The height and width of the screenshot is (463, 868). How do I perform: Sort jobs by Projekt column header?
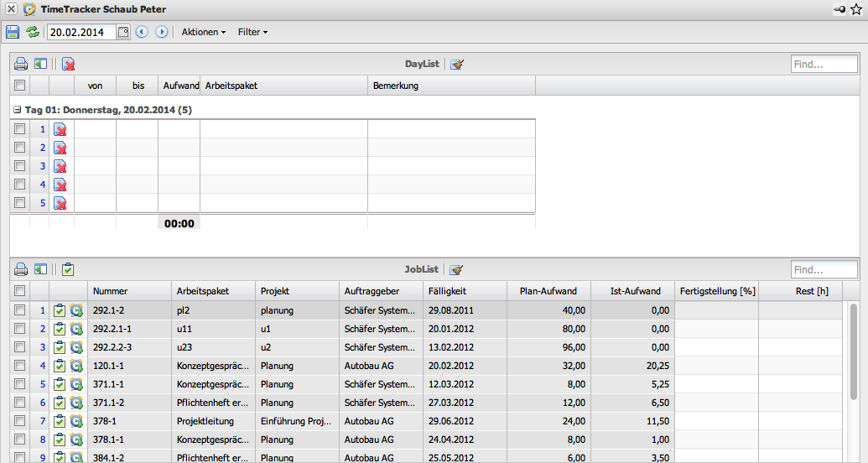275,291
